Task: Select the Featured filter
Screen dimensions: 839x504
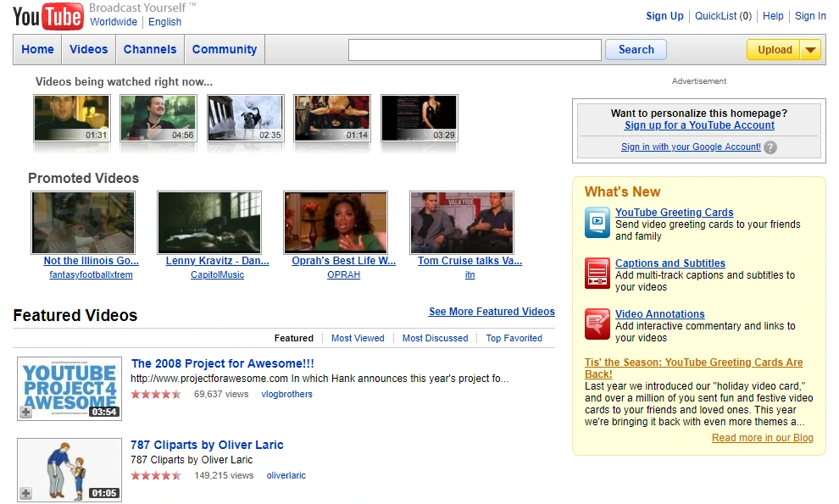Action: point(294,338)
